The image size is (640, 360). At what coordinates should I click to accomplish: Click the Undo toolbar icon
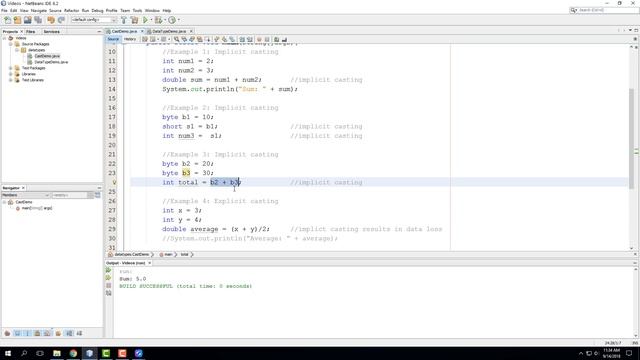coord(51,20)
